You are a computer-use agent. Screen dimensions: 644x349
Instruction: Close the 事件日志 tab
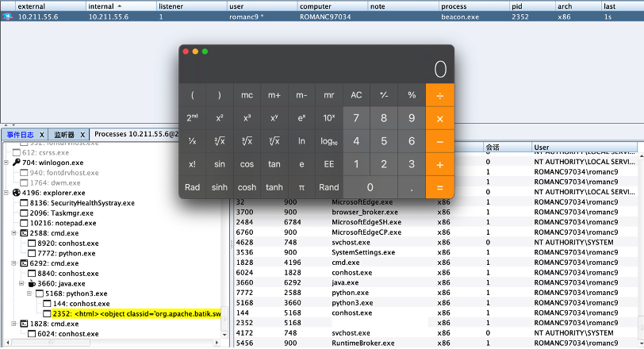41,135
